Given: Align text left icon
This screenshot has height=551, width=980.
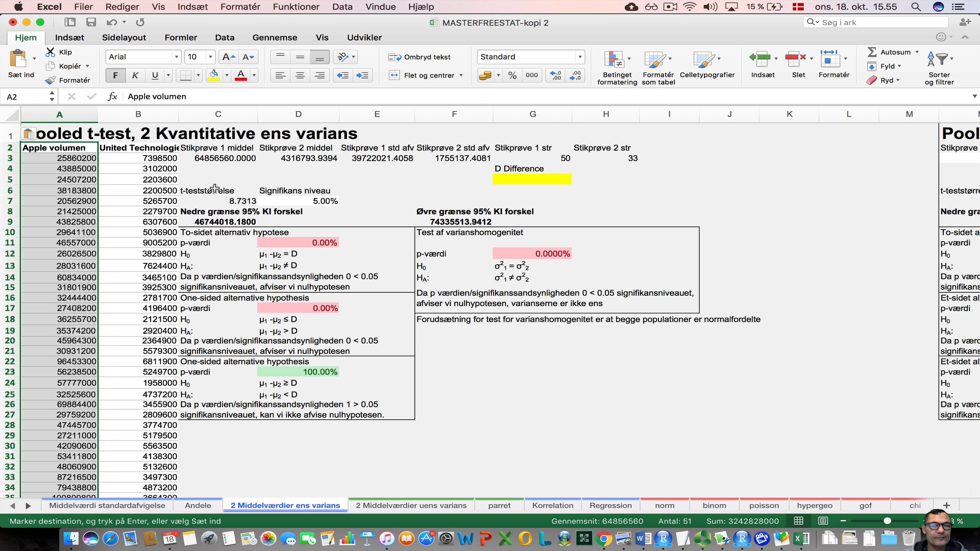Looking at the screenshot, I should click(x=280, y=75).
